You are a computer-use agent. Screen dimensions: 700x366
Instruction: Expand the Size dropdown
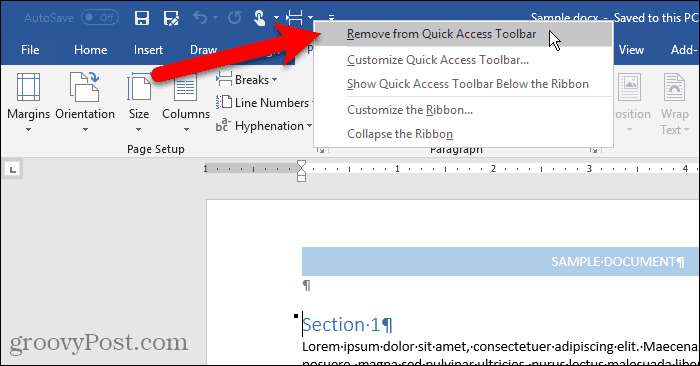click(x=139, y=103)
